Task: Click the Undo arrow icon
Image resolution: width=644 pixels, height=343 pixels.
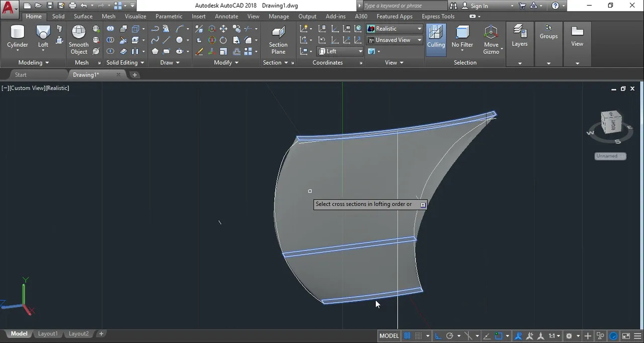Action: [x=84, y=6]
